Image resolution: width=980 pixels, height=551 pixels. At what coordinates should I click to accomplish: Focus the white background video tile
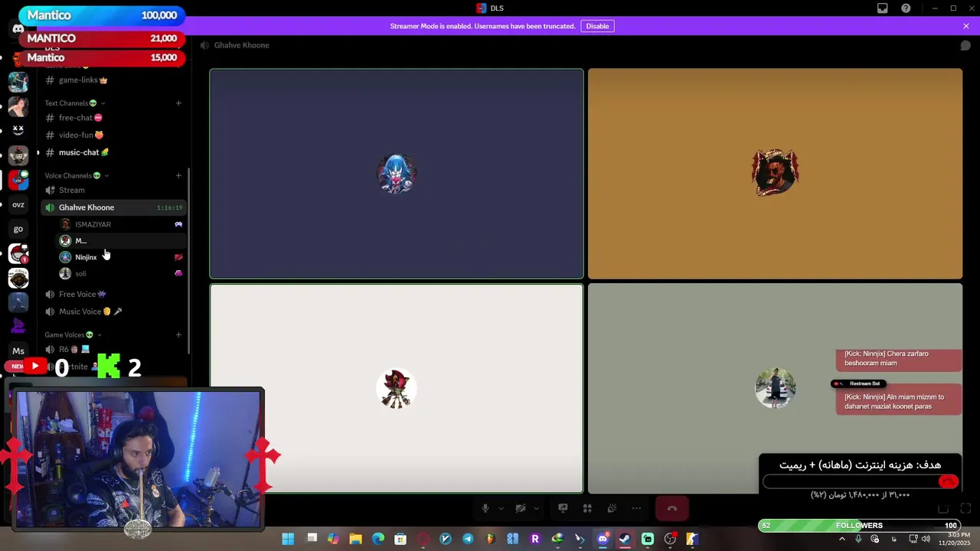[x=397, y=389]
